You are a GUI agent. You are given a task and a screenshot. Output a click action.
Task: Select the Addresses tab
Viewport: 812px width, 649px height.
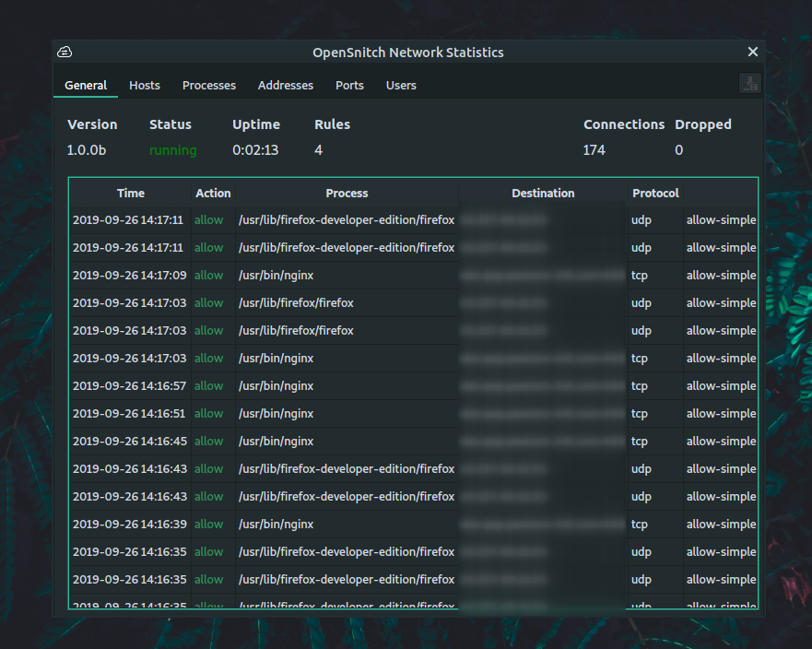click(286, 86)
